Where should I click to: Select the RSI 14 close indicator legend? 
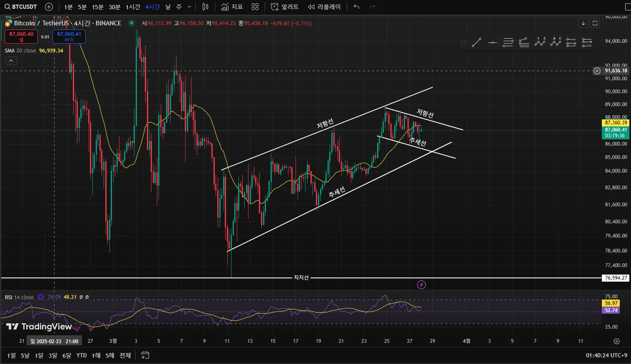pyautogui.click(x=19, y=297)
